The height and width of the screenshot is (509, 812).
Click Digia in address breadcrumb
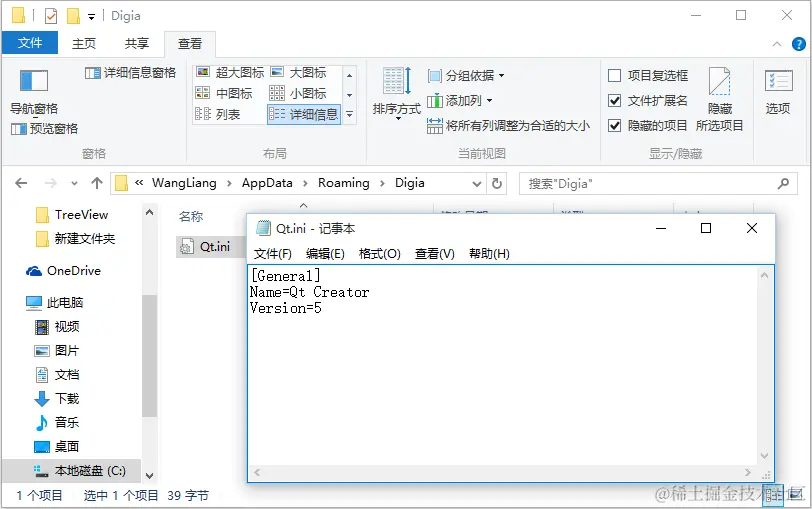coord(410,183)
